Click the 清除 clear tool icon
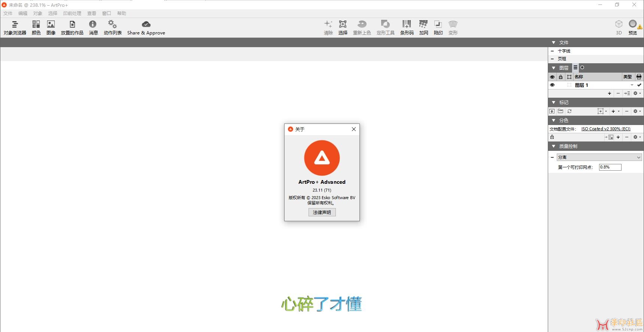644x332 pixels. coord(328,28)
